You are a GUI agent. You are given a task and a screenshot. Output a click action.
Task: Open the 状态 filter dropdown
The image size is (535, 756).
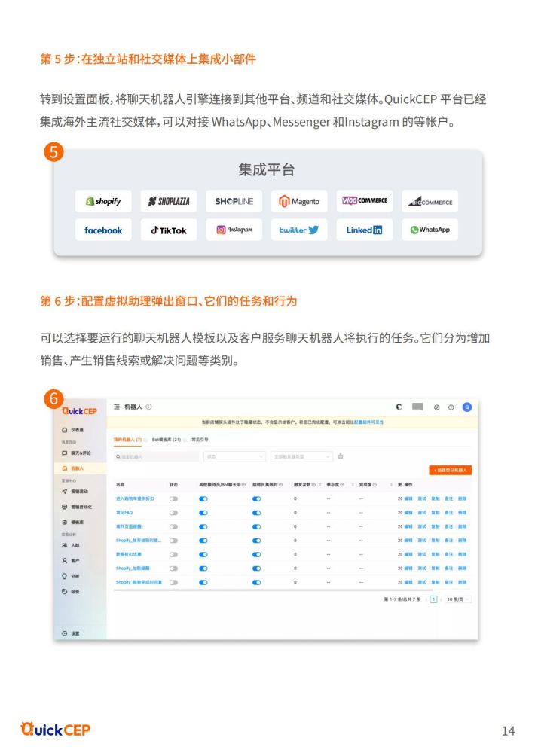point(234,456)
